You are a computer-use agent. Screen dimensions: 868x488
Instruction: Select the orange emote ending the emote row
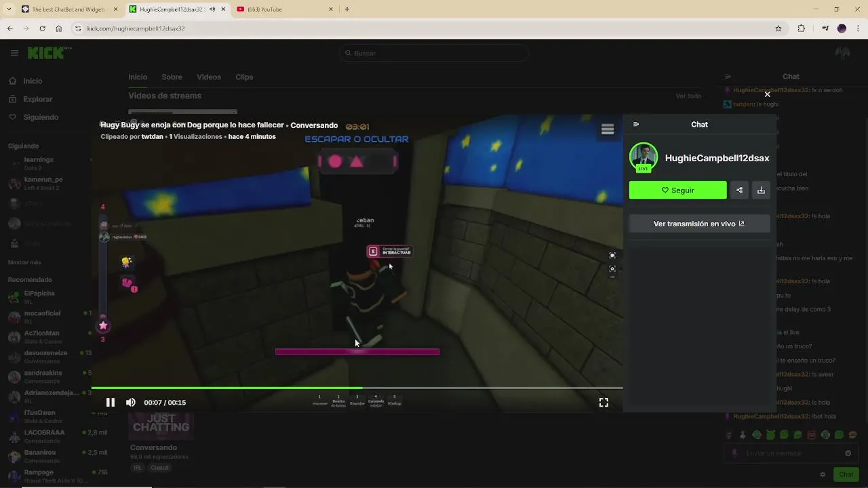tap(853, 435)
